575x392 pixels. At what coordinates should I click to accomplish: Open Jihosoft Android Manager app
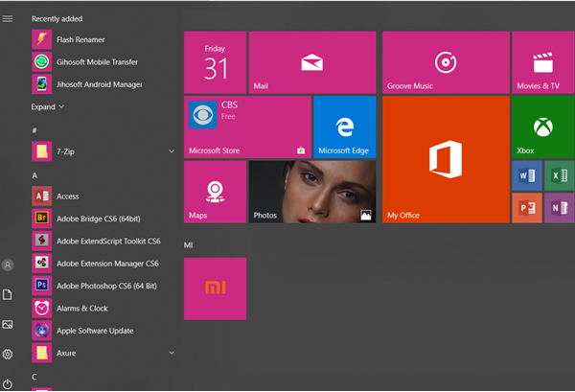pos(103,84)
